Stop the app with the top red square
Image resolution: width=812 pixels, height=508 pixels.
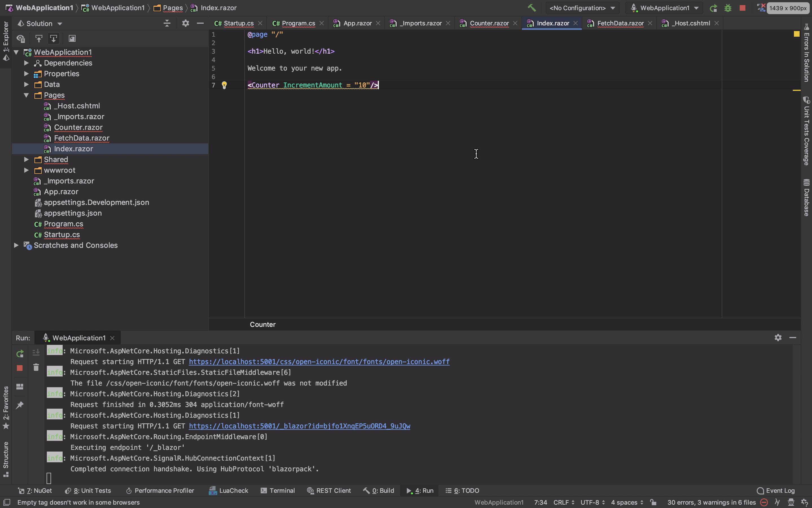click(743, 8)
